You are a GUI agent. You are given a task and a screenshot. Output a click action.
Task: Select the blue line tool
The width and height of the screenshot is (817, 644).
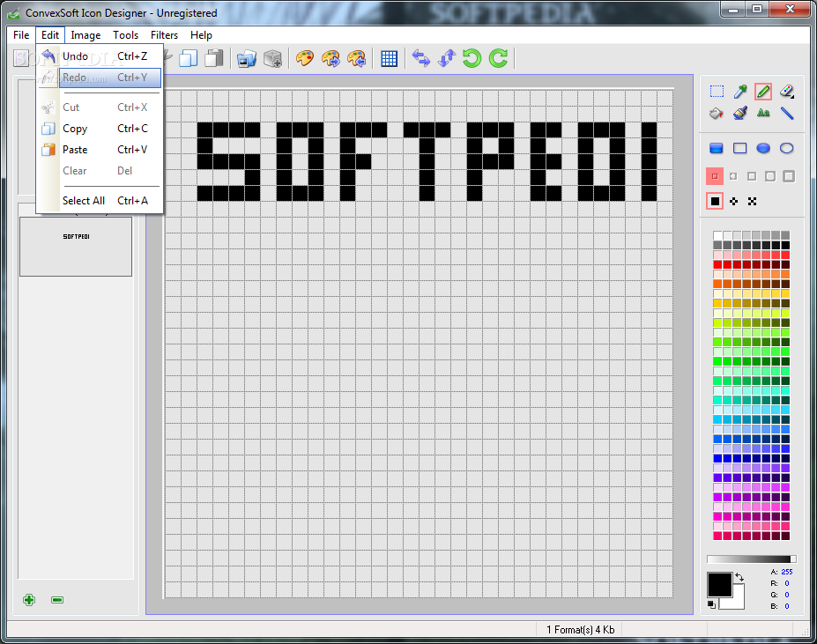787,113
